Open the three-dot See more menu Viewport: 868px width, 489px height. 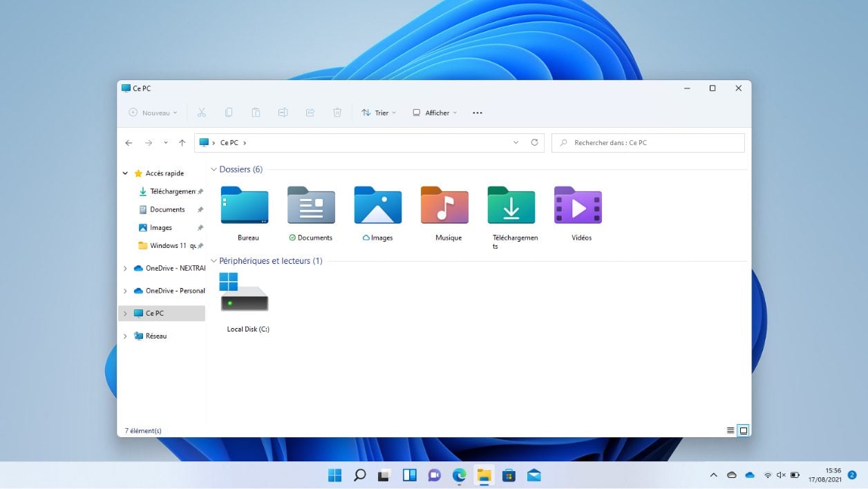(x=478, y=113)
